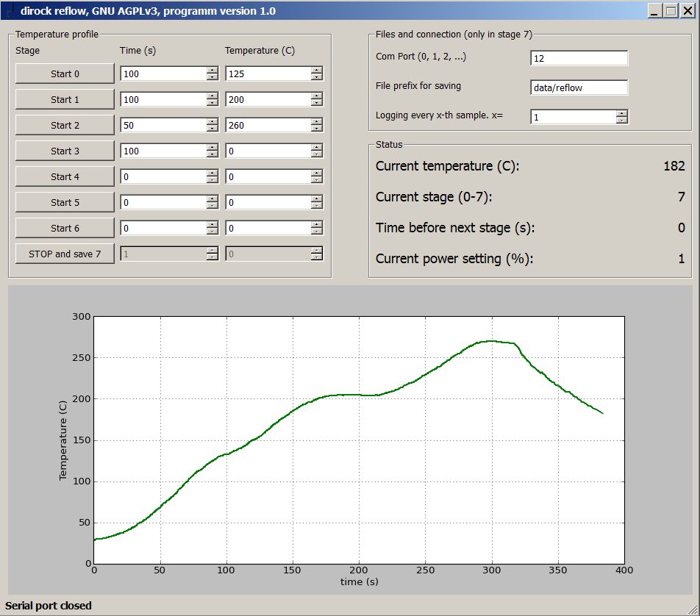Click the Start 0 stage button

pos(65,74)
